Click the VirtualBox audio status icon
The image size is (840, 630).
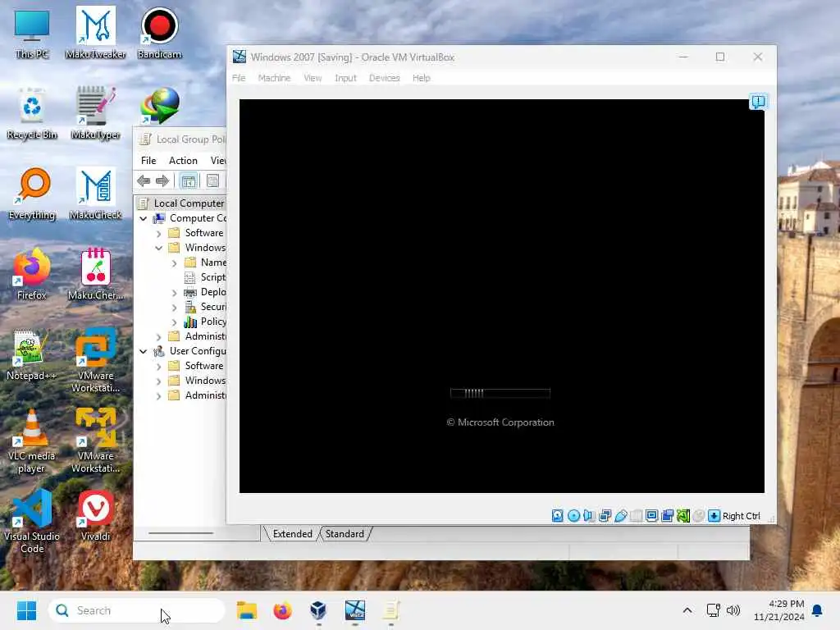pyautogui.click(x=589, y=516)
